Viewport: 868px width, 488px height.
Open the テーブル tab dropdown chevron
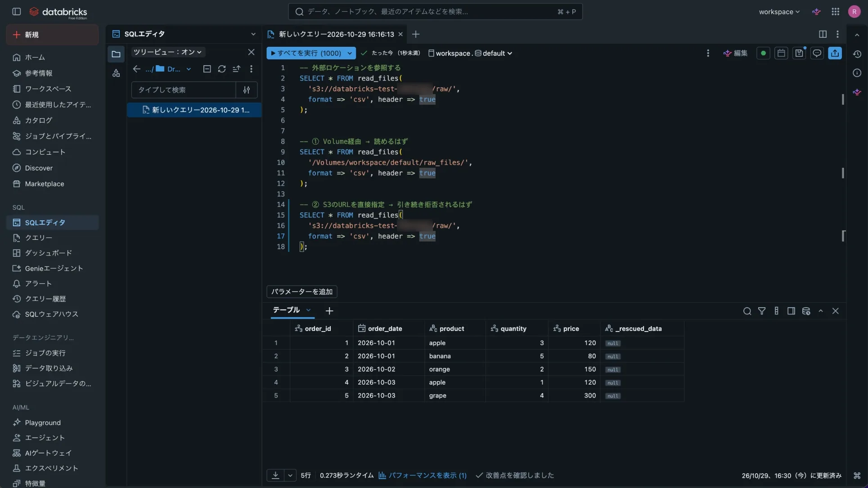(x=308, y=310)
